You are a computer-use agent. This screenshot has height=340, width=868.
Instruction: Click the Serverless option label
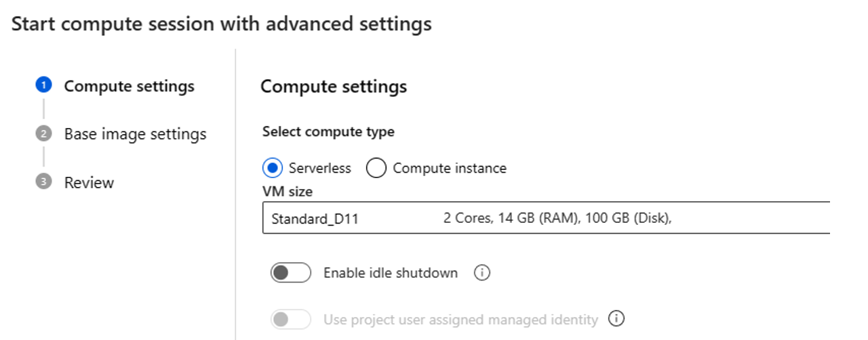(319, 168)
